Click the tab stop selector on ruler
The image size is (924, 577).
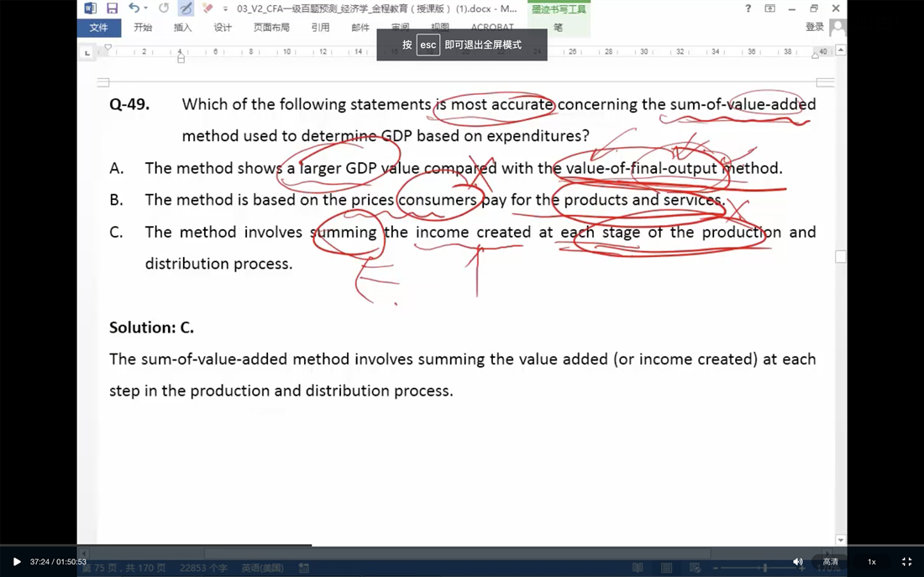click(87, 52)
